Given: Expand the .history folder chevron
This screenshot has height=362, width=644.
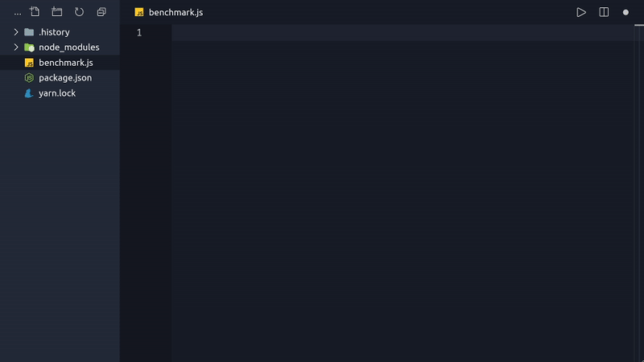Looking at the screenshot, I should click(x=16, y=31).
